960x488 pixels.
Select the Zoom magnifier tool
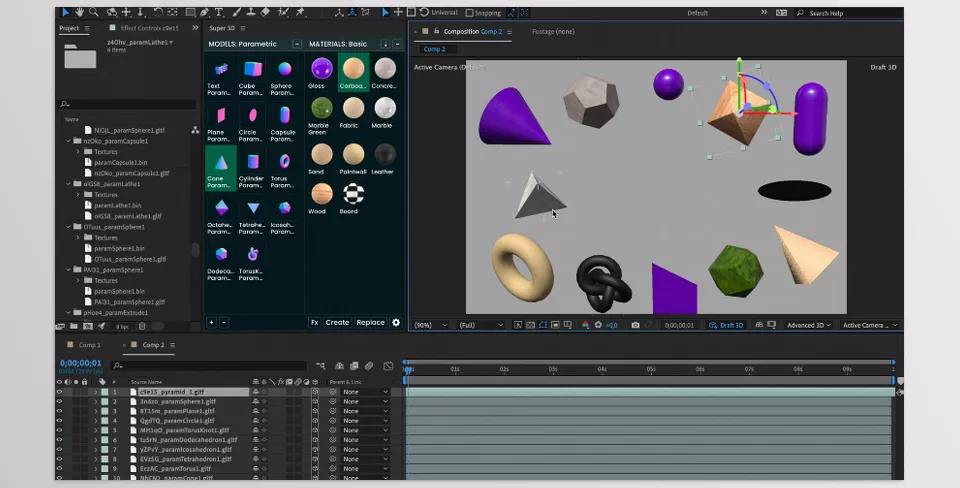tap(94, 12)
